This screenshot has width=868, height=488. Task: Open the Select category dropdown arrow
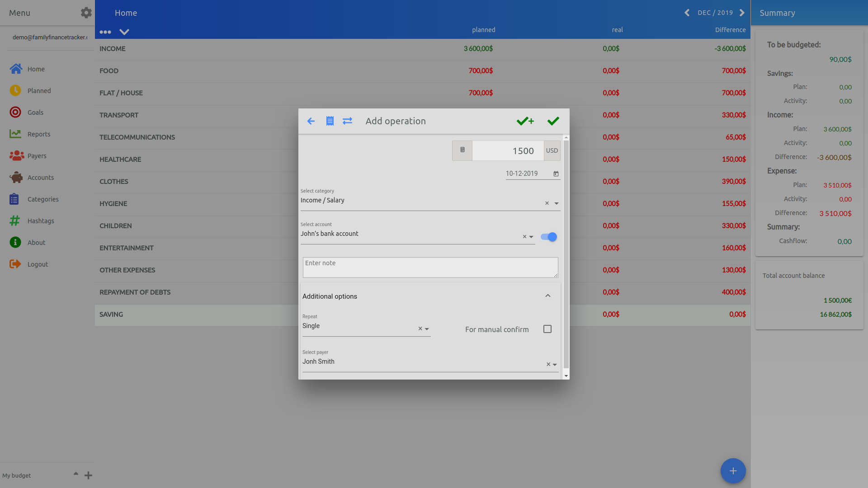tap(557, 204)
